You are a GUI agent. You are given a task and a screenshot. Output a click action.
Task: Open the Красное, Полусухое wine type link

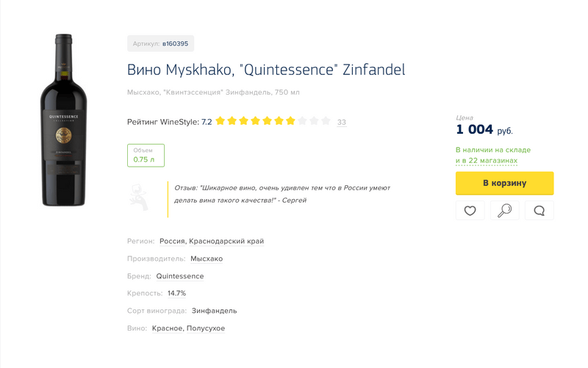[x=188, y=328]
